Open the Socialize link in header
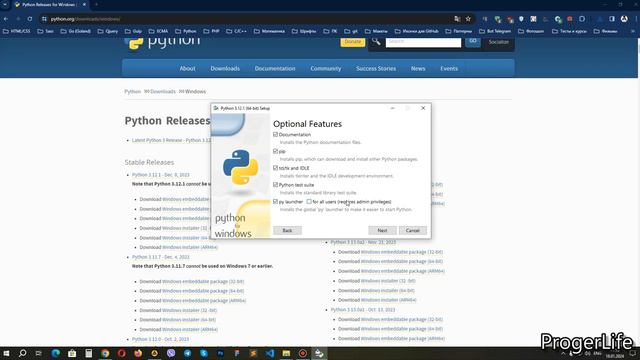The height and width of the screenshot is (360, 640). 498,42
